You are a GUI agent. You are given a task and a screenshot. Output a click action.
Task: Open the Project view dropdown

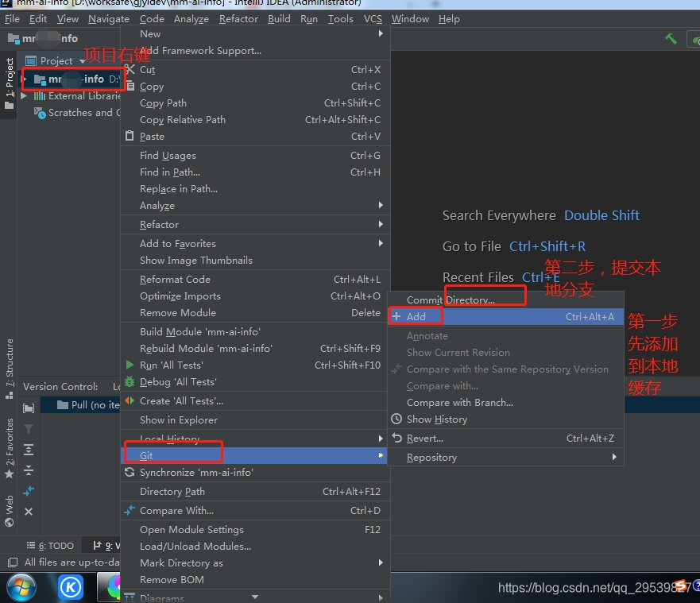tap(82, 60)
